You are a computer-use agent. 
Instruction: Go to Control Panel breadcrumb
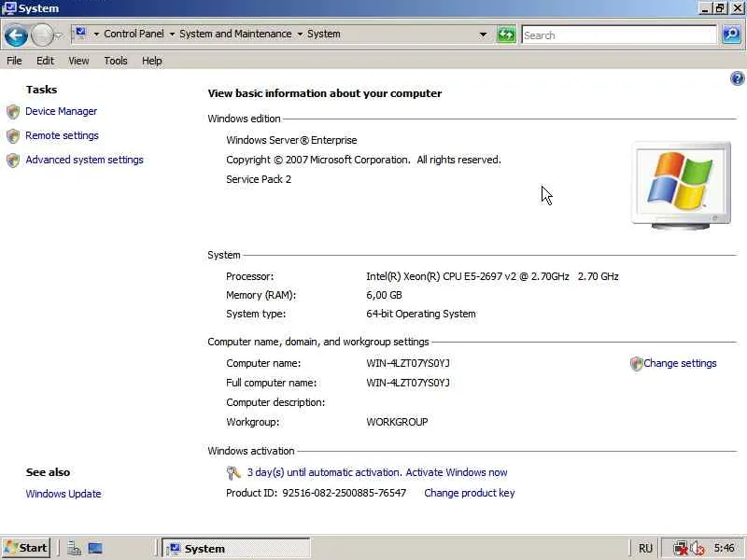(x=134, y=34)
